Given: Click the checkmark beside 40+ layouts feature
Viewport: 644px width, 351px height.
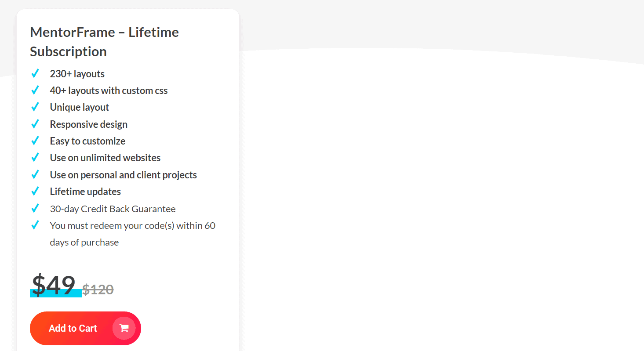Looking at the screenshot, I should coord(35,90).
